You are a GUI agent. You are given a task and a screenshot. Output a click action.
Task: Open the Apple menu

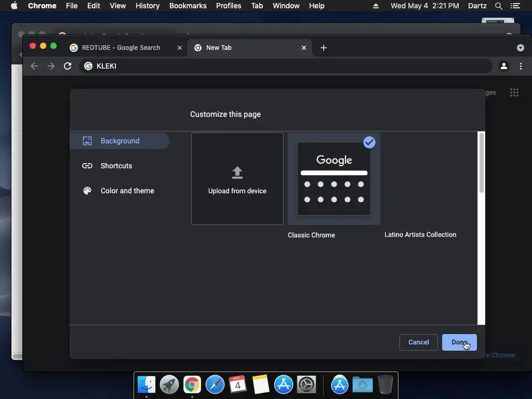click(x=14, y=6)
